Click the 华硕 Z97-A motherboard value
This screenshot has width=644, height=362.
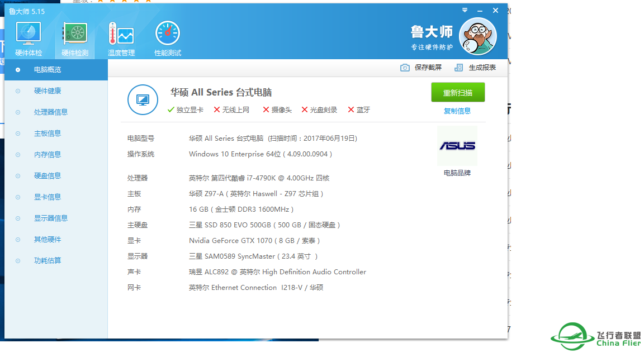pyautogui.click(x=256, y=194)
